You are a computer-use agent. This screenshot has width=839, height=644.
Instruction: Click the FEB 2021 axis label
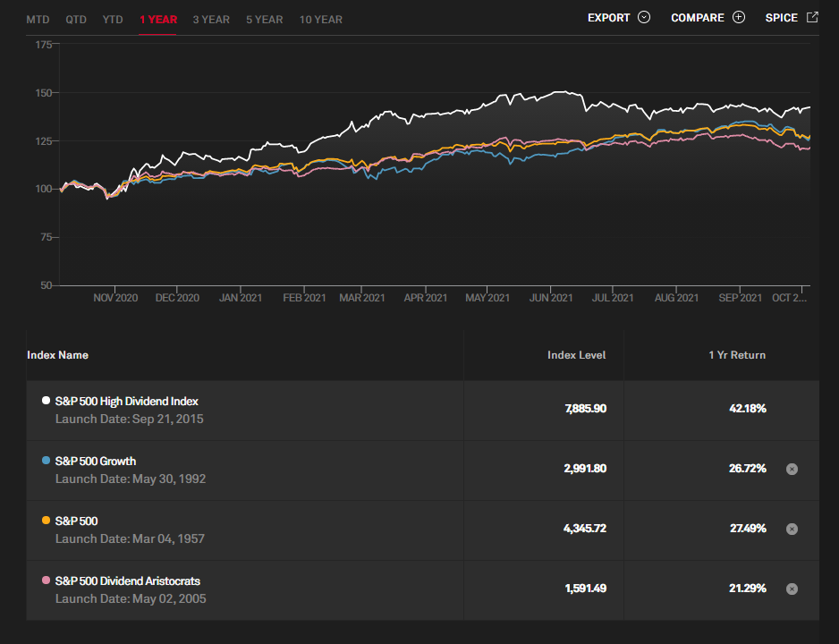click(304, 298)
